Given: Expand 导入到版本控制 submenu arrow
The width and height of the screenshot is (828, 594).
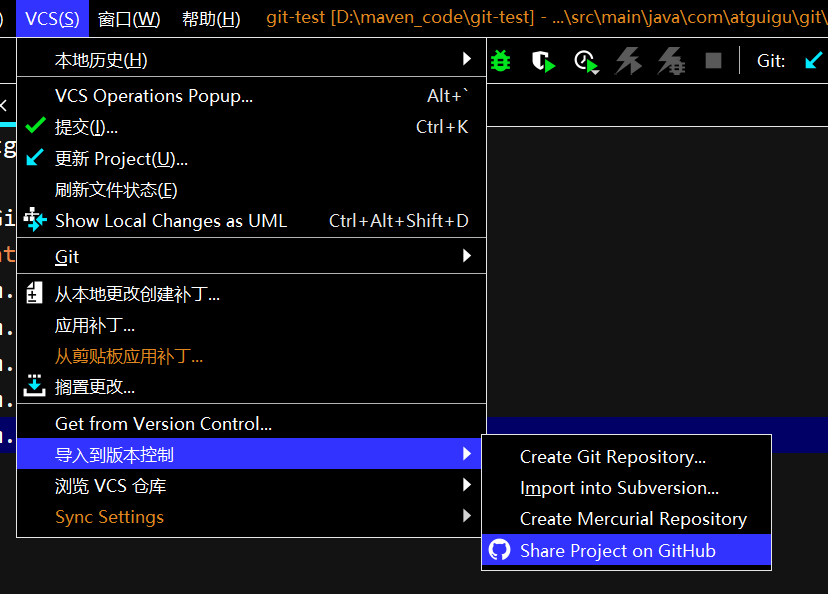Looking at the screenshot, I should [466, 454].
